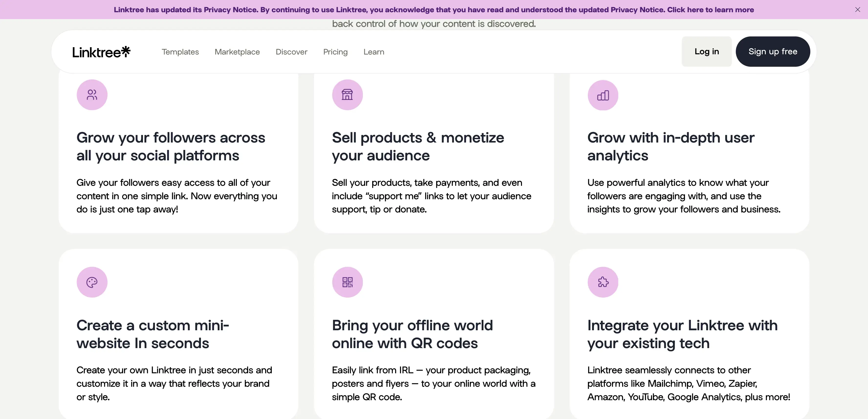Open the Templates menu item
The height and width of the screenshot is (419, 868).
pos(180,52)
